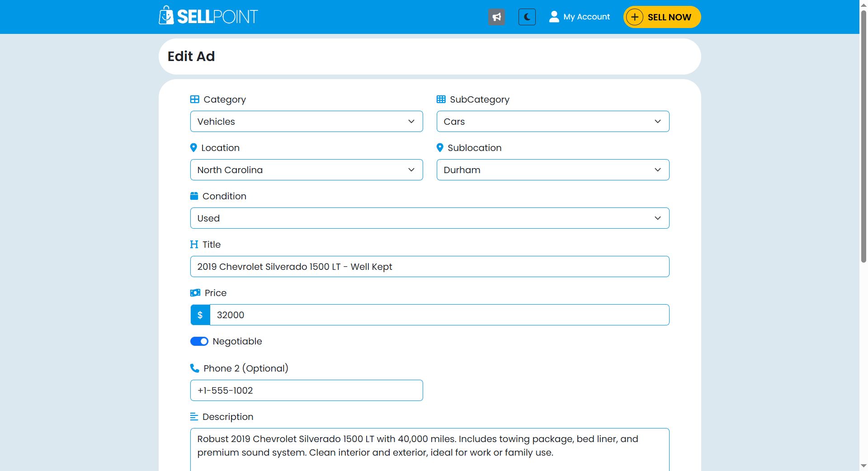Expand the Location dropdown showing North Carolina

tap(306, 170)
